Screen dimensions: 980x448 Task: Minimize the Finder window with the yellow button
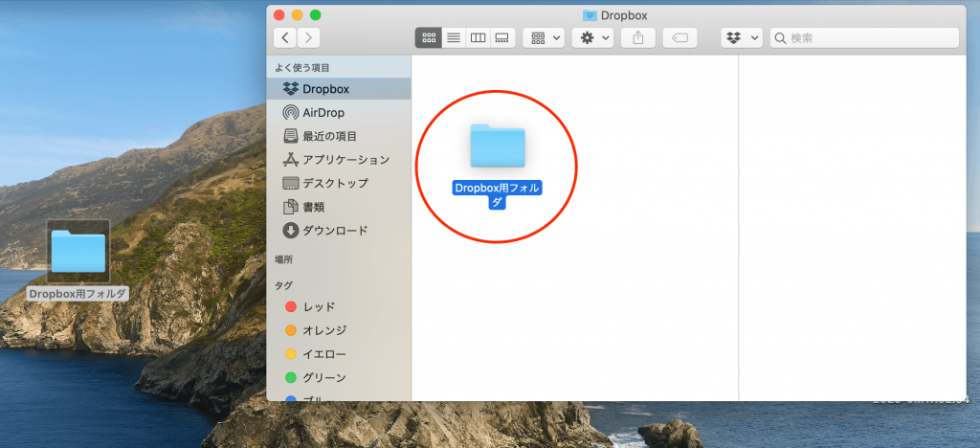[298, 15]
